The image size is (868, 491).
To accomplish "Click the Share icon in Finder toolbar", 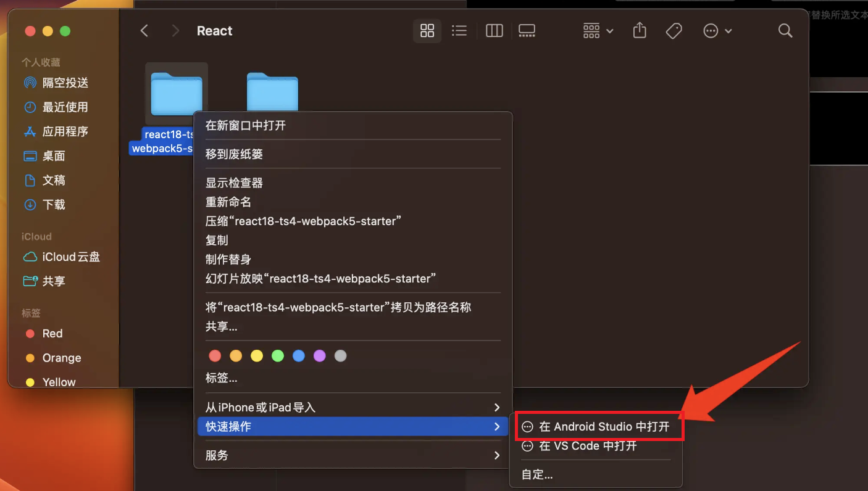I will (640, 30).
